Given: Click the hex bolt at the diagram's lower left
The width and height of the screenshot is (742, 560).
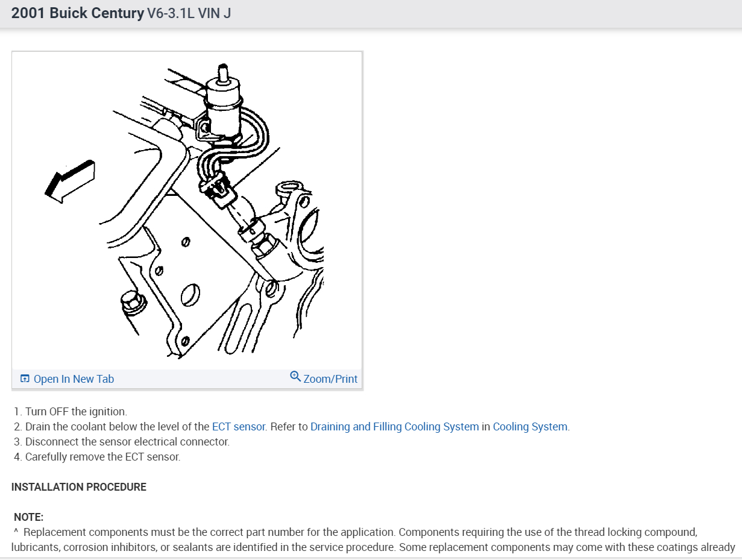Looking at the screenshot, I should (131, 301).
